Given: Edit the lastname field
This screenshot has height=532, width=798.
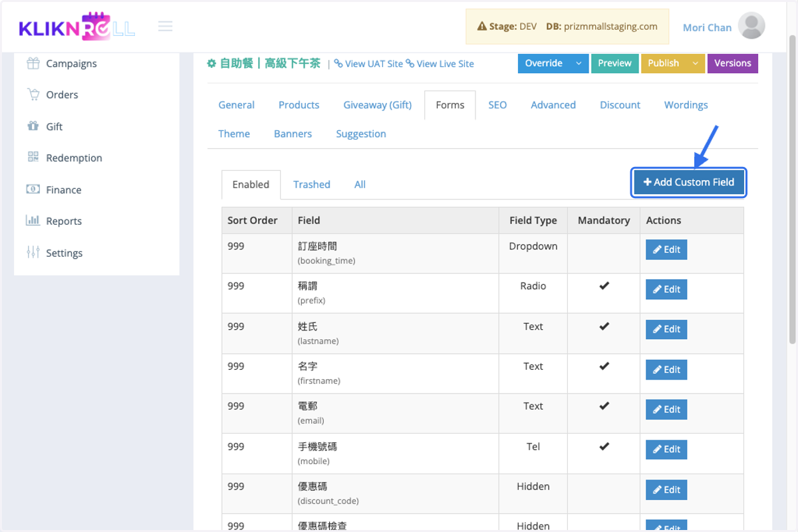Looking at the screenshot, I should point(666,329).
